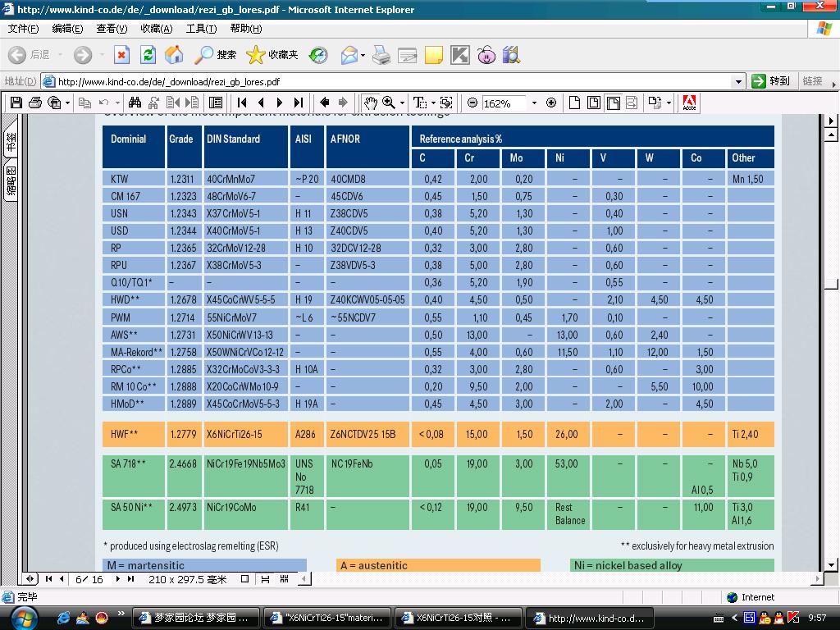Click the vertical scrollbar down arrow
This screenshot has width=840, height=630.
(x=831, y=564)
